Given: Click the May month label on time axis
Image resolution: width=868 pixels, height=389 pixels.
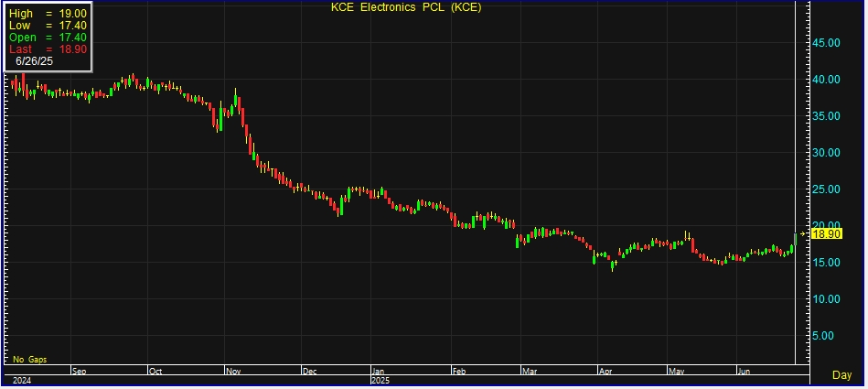Looking at the screenshot, I should 675,371.
